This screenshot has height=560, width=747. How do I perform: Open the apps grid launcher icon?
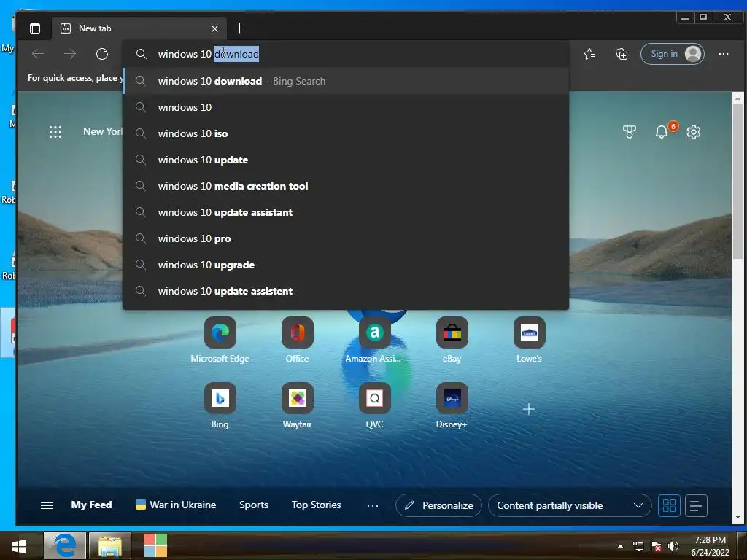(55, 132)
